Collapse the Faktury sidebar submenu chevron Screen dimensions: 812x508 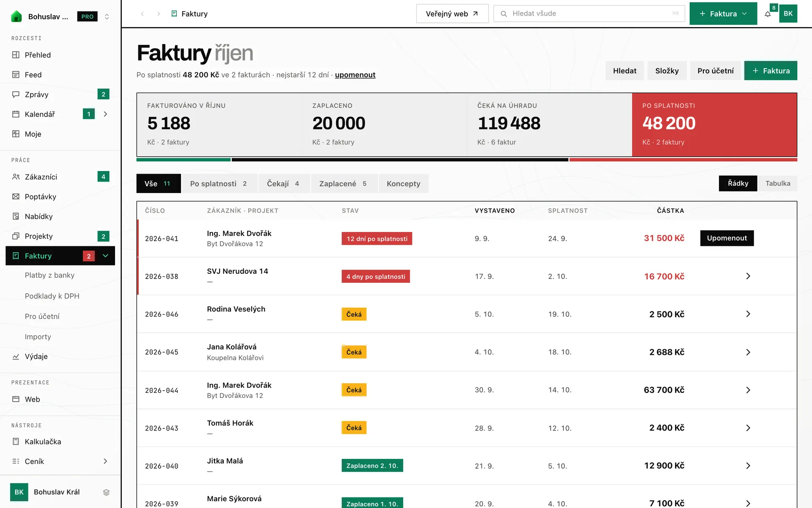pos(106,256)
